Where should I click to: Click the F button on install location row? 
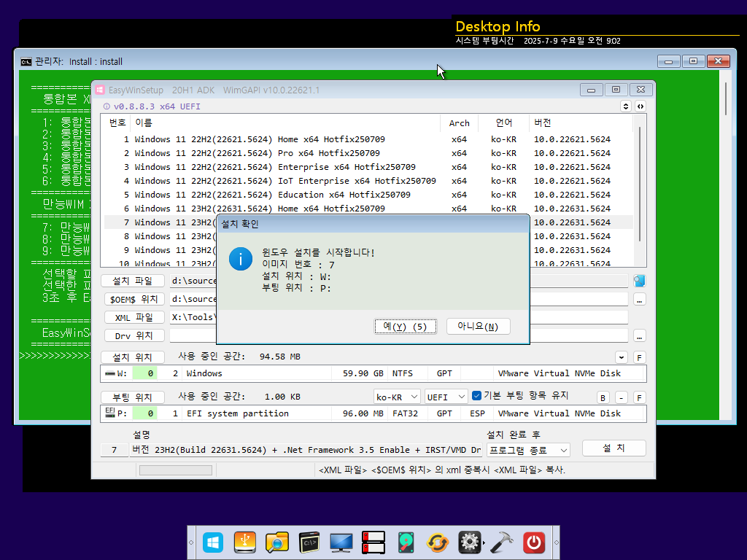click(x=639, y=357)
